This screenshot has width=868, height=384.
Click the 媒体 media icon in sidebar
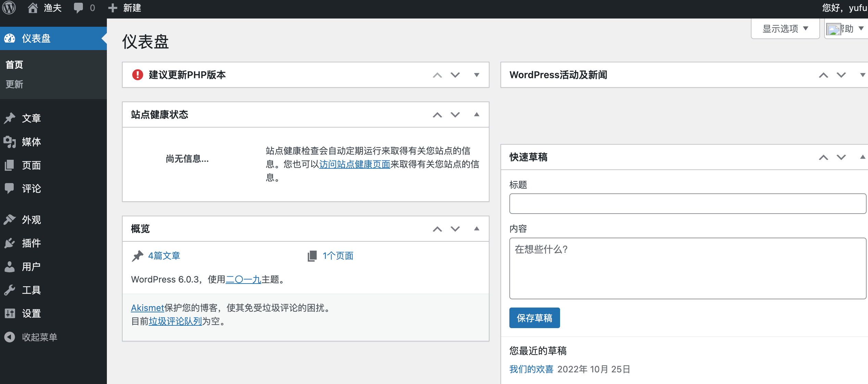(10, 142)
